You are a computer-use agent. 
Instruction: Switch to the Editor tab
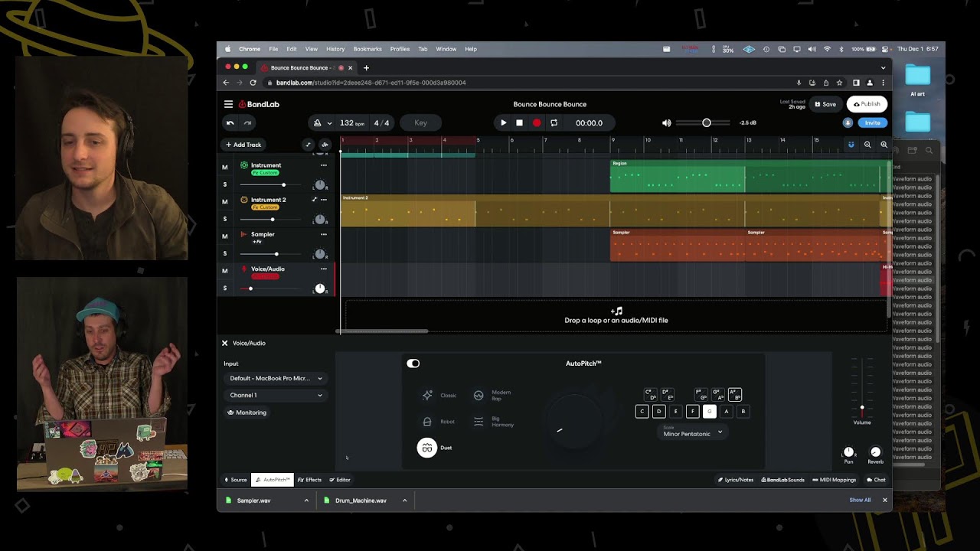point(340,480)
